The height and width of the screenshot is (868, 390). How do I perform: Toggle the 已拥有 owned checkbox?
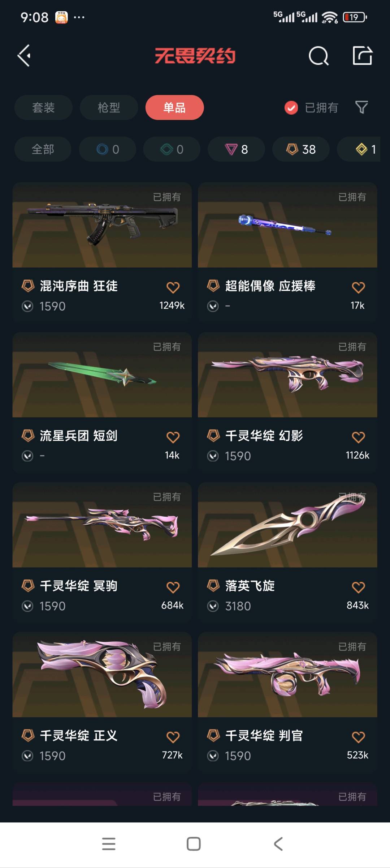[291, 107]
